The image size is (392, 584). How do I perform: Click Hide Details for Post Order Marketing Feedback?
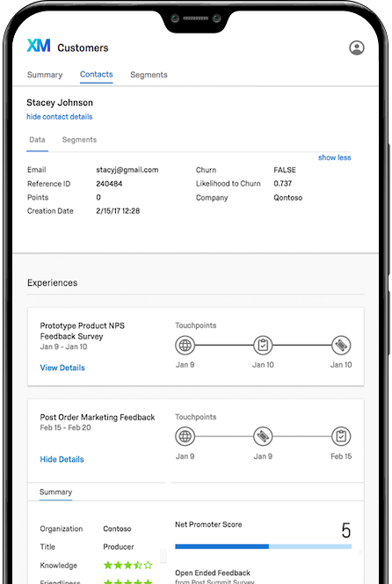pos(62,459)
